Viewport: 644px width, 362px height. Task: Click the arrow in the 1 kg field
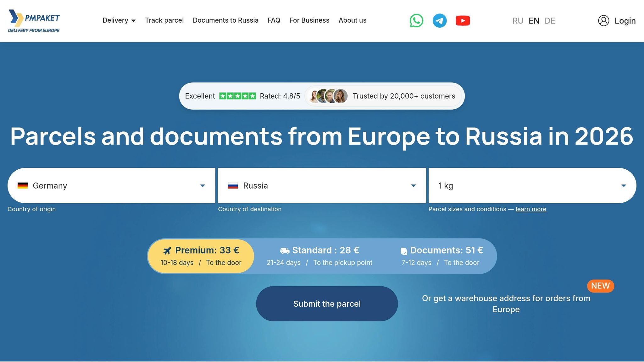(x=624, y=186)
